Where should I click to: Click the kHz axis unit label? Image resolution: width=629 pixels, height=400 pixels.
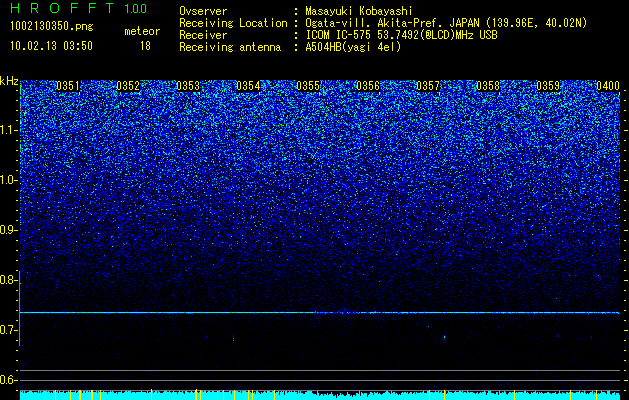9,81
